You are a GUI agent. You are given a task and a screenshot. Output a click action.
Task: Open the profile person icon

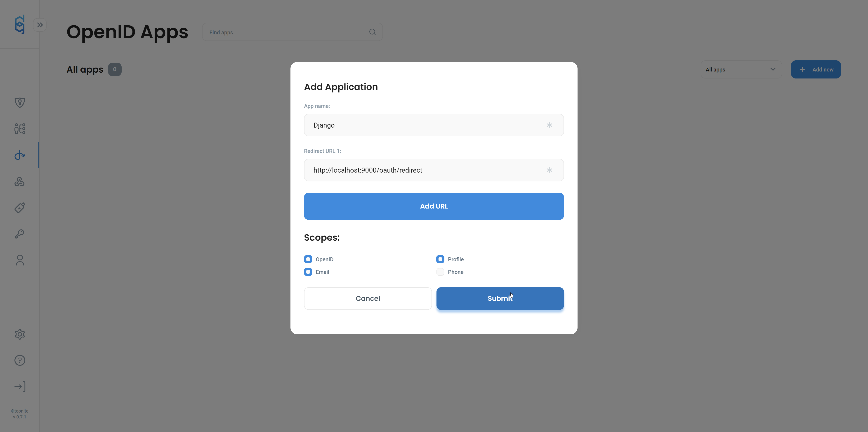click(19, 260)
